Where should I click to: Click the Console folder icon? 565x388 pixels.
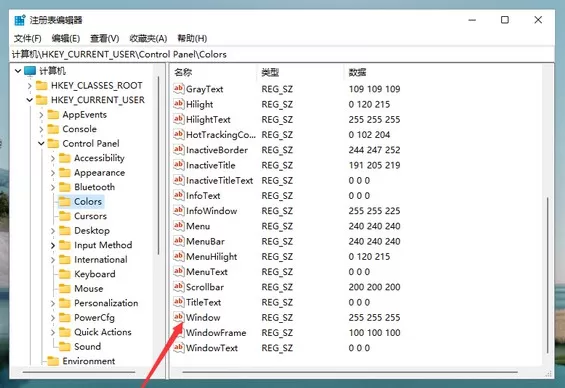[53, 129]
